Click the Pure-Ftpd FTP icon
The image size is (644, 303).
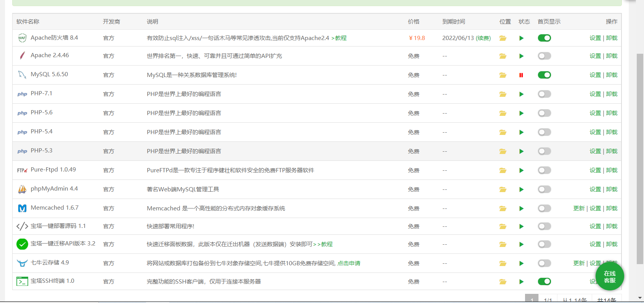point(22,170)
